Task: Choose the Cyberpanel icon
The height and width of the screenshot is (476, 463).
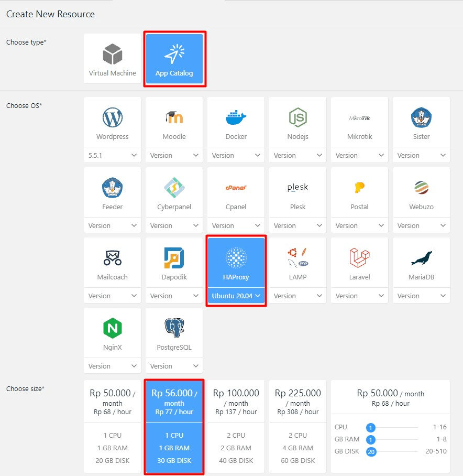Action: [174, 188]
